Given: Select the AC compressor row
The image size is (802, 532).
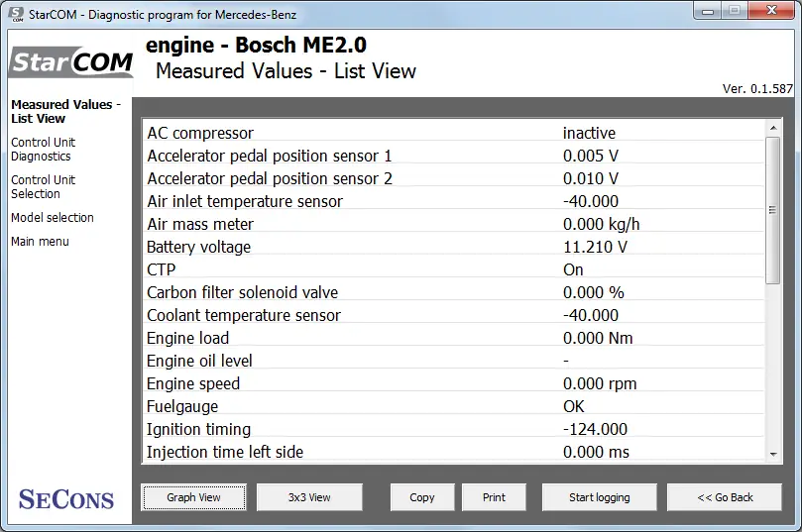Looking at the screenshot, I should (x=454, y=133).
